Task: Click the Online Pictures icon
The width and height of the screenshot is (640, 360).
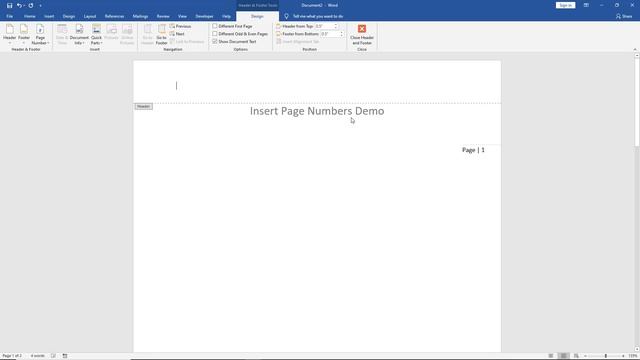Action: coord(127,34)
